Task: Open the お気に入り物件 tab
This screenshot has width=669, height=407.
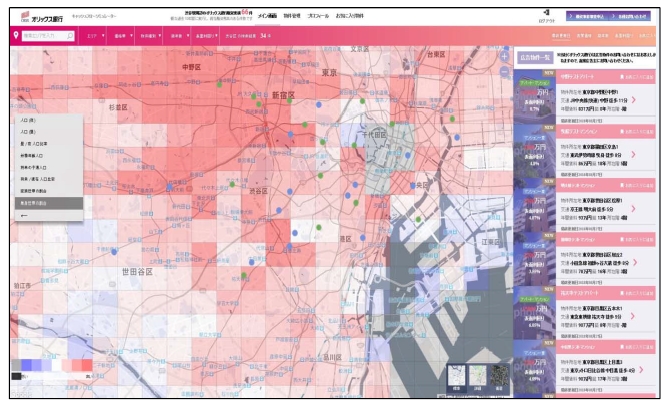Action: click(349, 16)
